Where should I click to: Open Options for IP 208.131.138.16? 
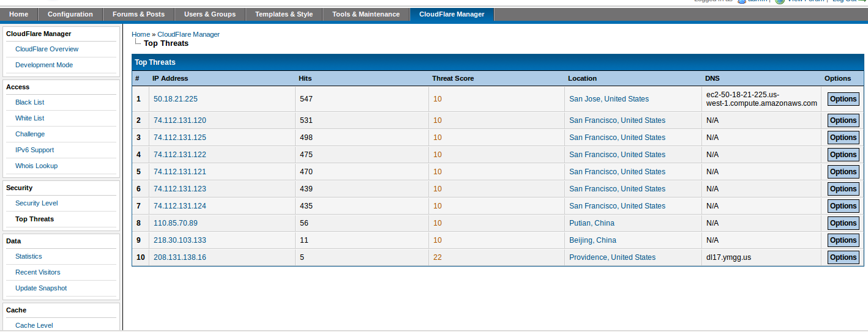(x=844, y=257)
